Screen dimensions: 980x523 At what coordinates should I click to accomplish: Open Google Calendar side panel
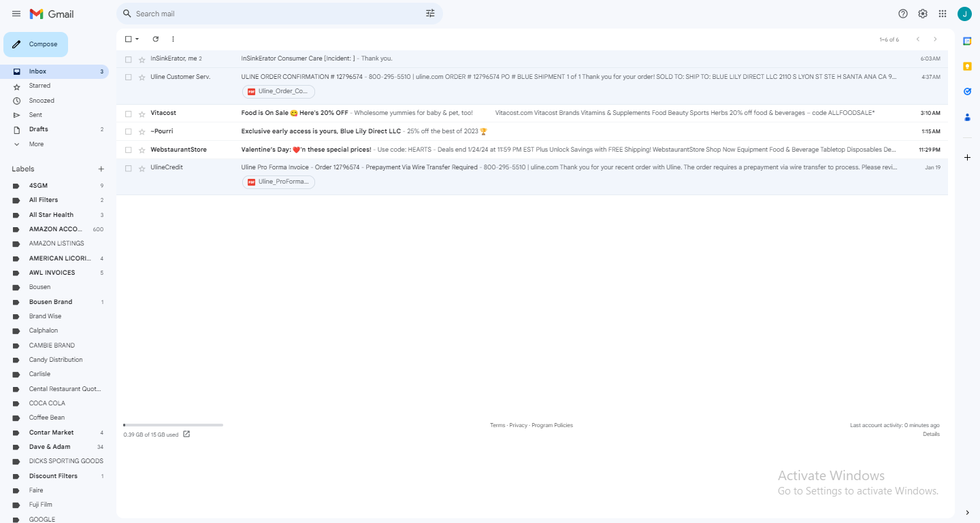967,41
